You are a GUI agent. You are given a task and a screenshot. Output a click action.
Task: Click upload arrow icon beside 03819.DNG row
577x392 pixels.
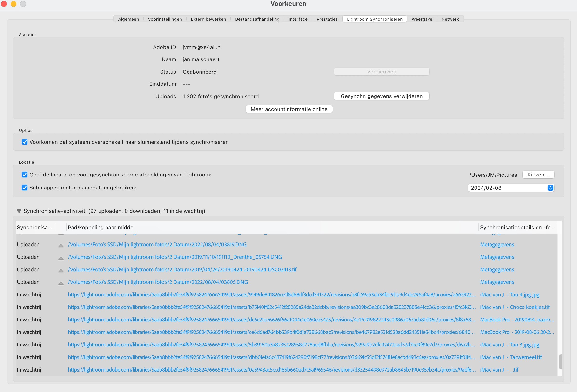(x=61, y=245)
